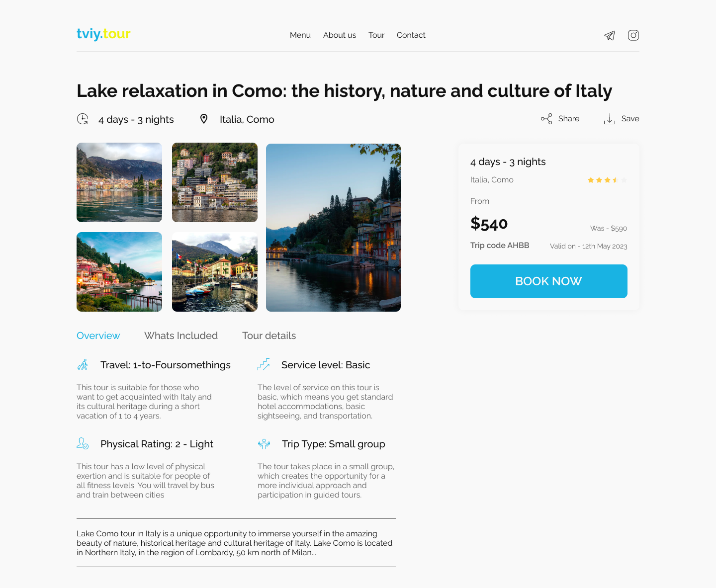Switch to the Whats Included tab
This screenshot has width=716, height=588.
click(x=181, y=336)
